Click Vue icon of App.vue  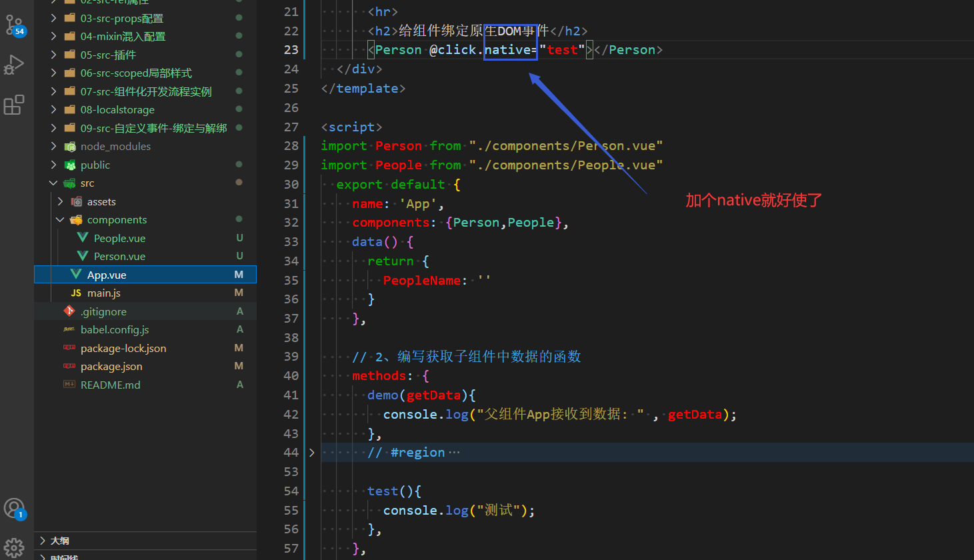pos(76,275)
